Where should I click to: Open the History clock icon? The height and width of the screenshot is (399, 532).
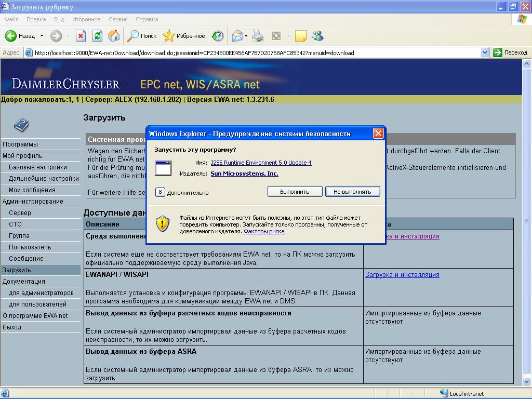coord(218,36)
